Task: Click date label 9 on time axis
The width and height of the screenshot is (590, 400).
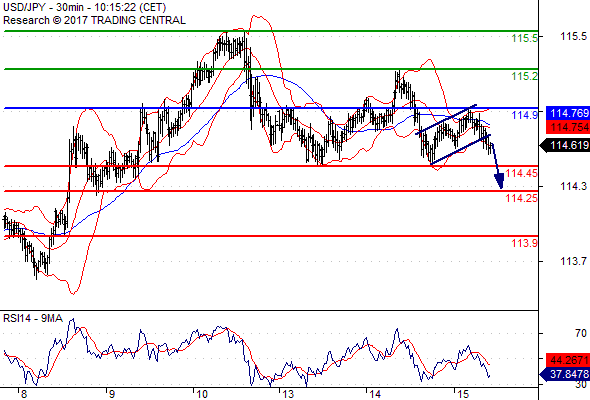Action: [111, 394]
